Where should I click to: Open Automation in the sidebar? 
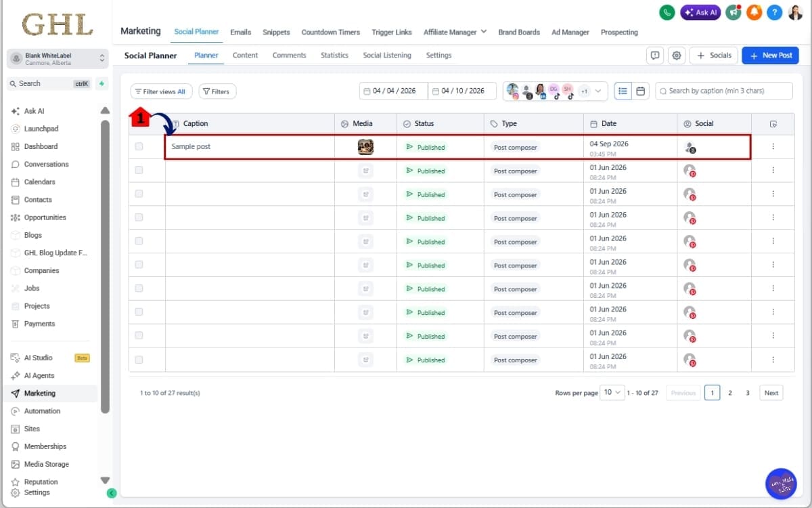pyautogui.click(x=42, y=411)
